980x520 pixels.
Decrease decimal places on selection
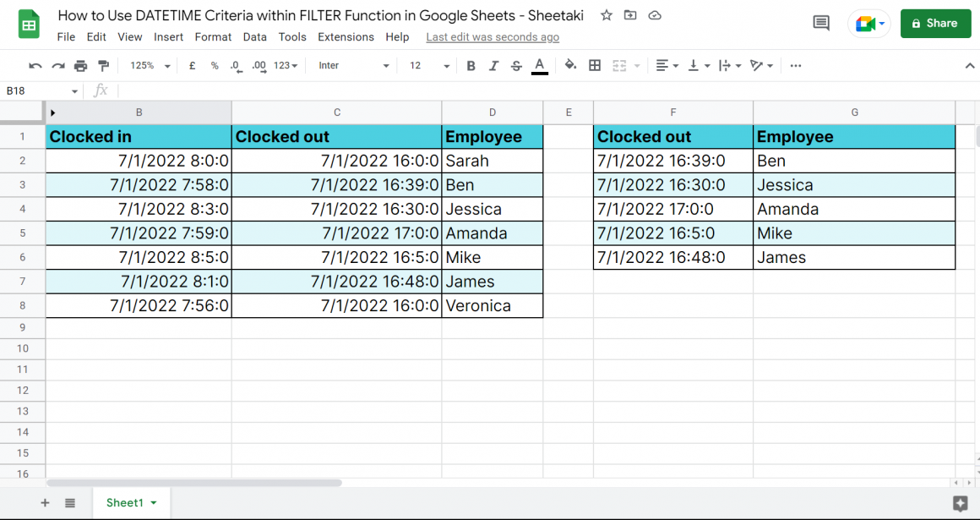(236, 65)
